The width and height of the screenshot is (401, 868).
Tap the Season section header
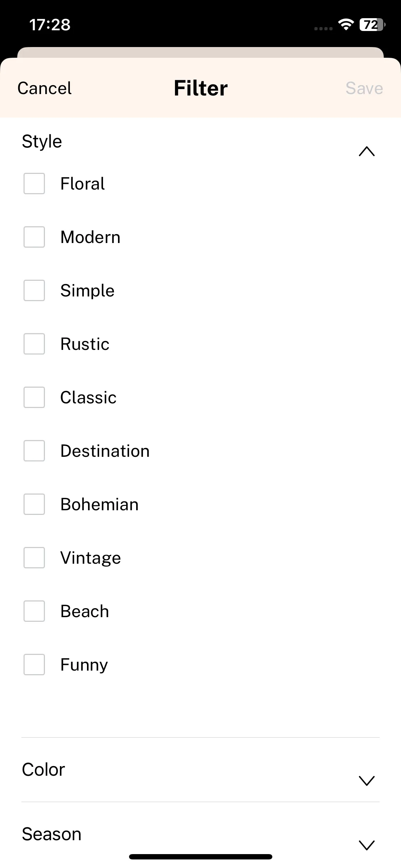pyautogui.click(x=200, y=834)
